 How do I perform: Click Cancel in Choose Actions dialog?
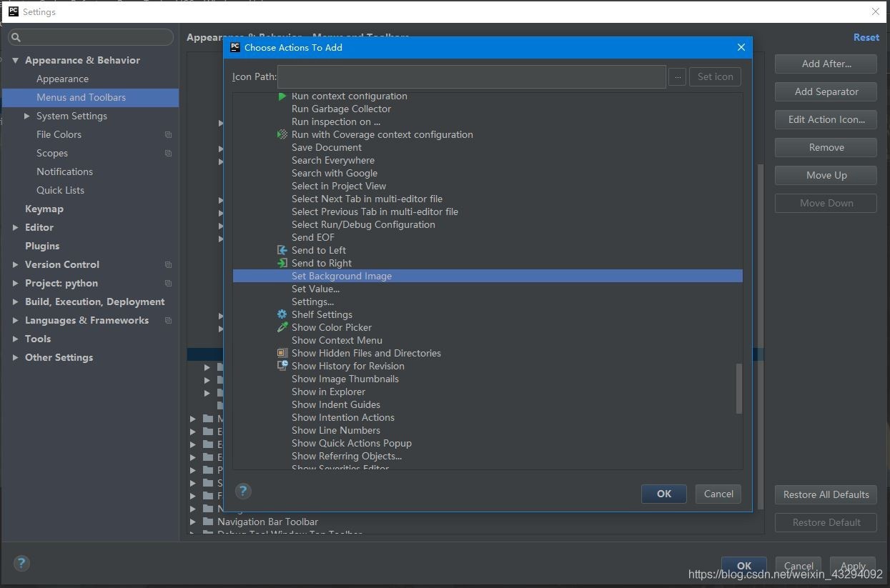718,494
